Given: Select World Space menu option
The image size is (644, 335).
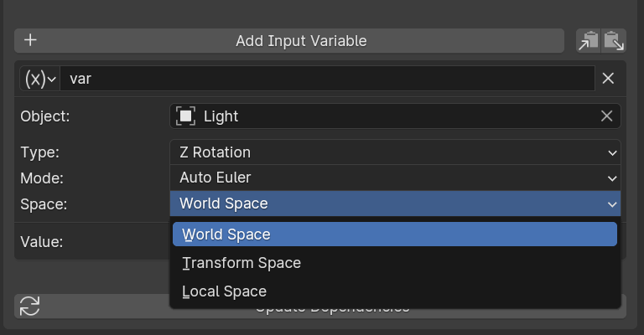Looking at the screenshot, I should click(394, 234).
